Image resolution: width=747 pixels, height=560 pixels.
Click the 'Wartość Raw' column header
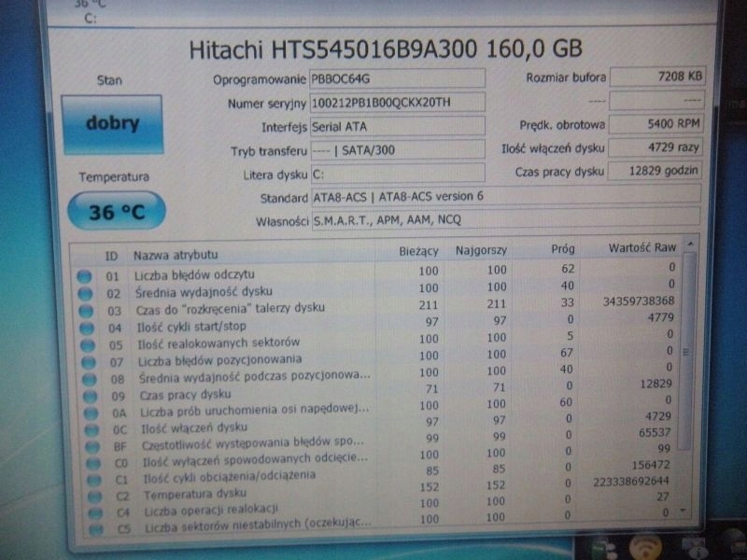pyautogui.click(x=642, y=247)
